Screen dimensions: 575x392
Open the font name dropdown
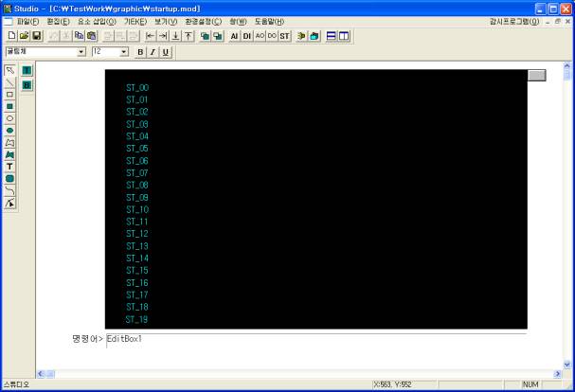[81, 52]
